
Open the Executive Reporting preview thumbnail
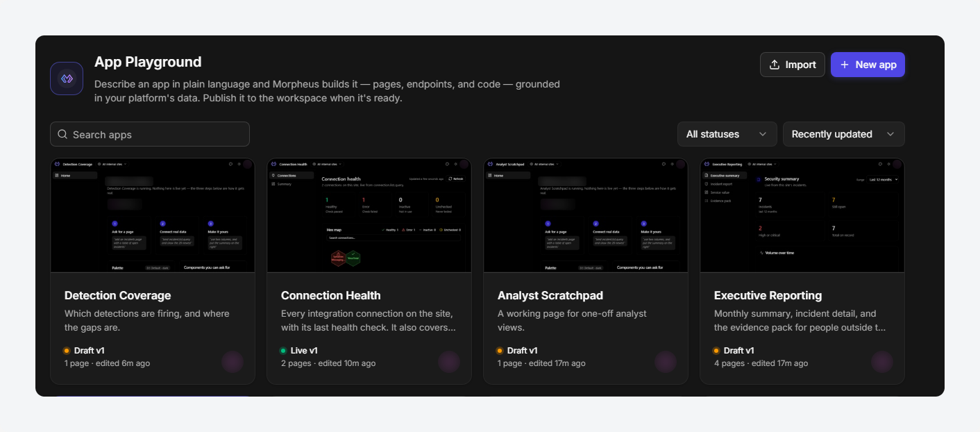point(802,215)
